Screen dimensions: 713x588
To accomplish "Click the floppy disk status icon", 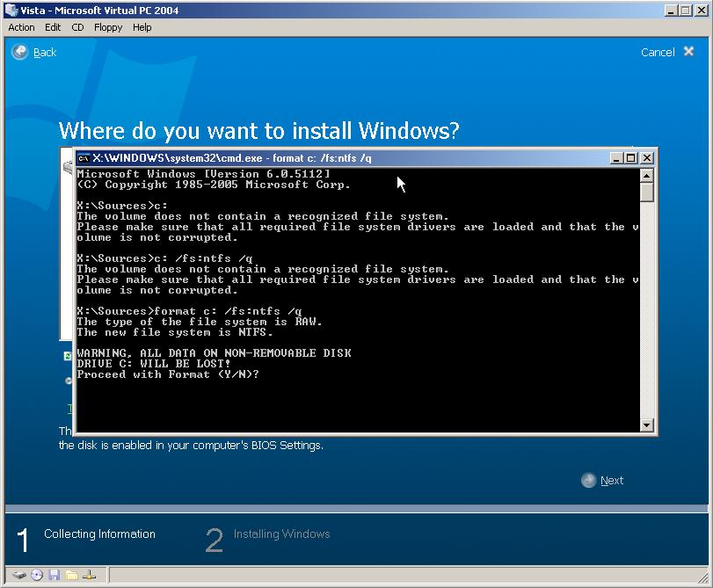I will tap(55, 576).
